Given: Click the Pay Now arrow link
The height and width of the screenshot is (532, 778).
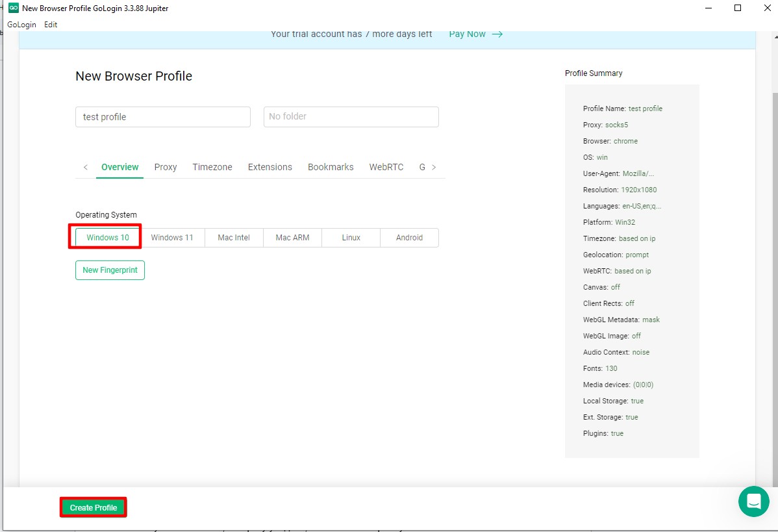Looking at the screenshot, I should tap(475, 34).
